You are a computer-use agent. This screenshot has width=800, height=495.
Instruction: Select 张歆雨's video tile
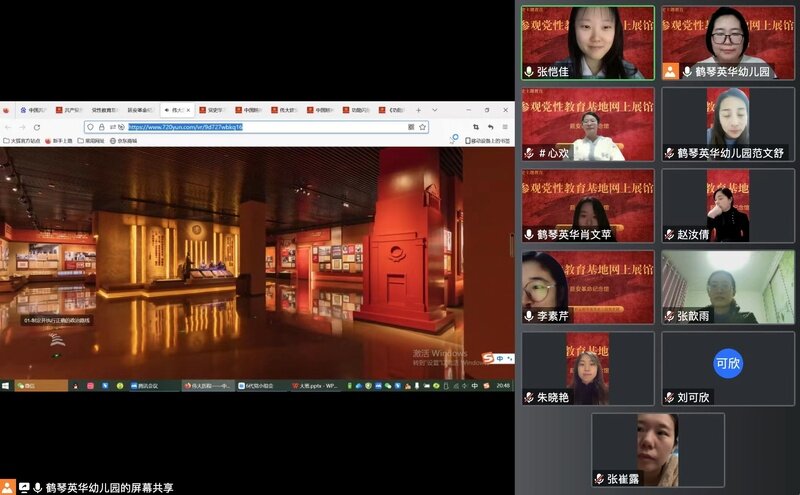(728, 287)
